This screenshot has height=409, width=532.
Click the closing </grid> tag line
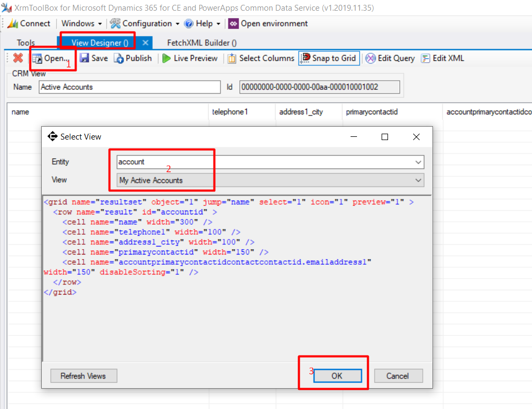point(60,292)
